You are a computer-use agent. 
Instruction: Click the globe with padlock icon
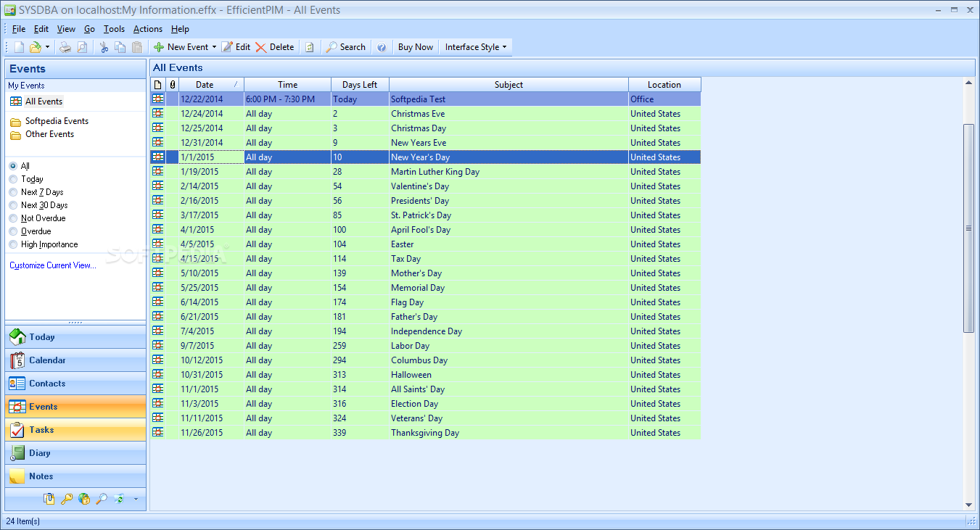pos(84,499)
